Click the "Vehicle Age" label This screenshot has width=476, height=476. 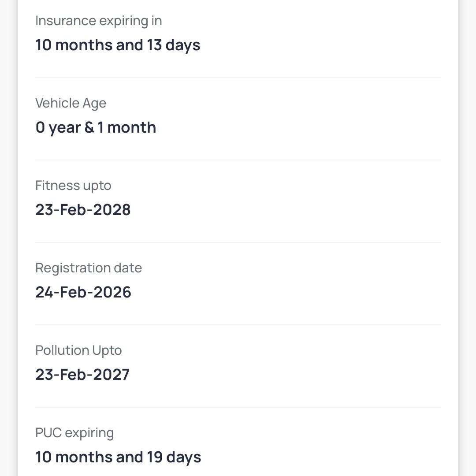click(71, 103)
